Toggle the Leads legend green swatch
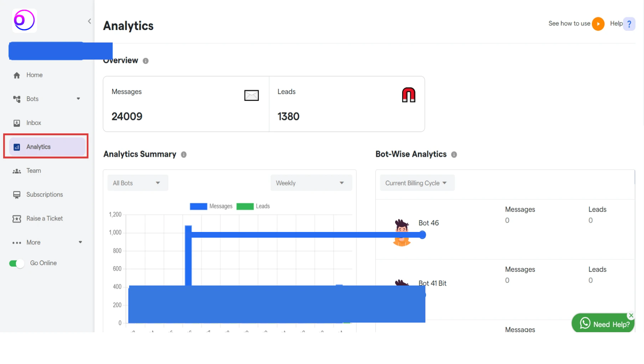Image resolution: width=644 pixels, height=364 pixels. tap(245, 206)
